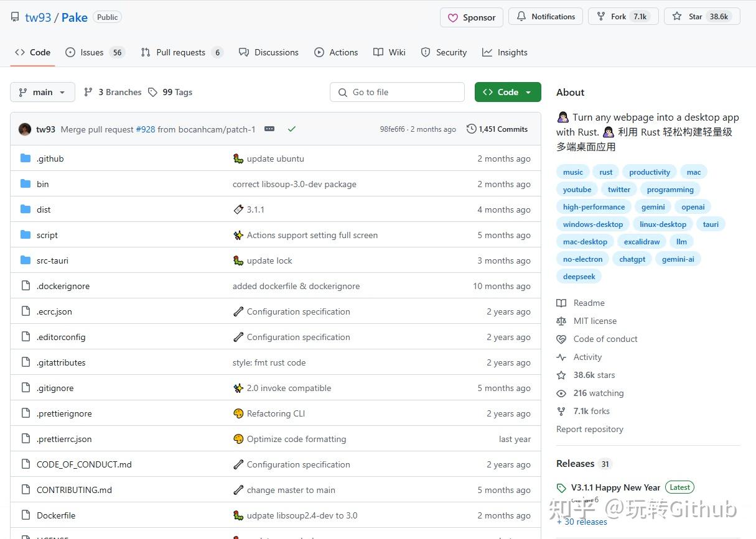756x539 pixels.
Task: View tags via the 99 Tags icon
Action: click(x=152, y=91)
